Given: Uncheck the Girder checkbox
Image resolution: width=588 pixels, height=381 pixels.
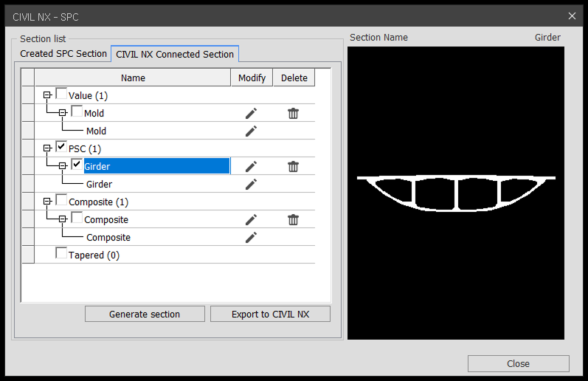Looking at the screenshot, I should pos(77,164).
